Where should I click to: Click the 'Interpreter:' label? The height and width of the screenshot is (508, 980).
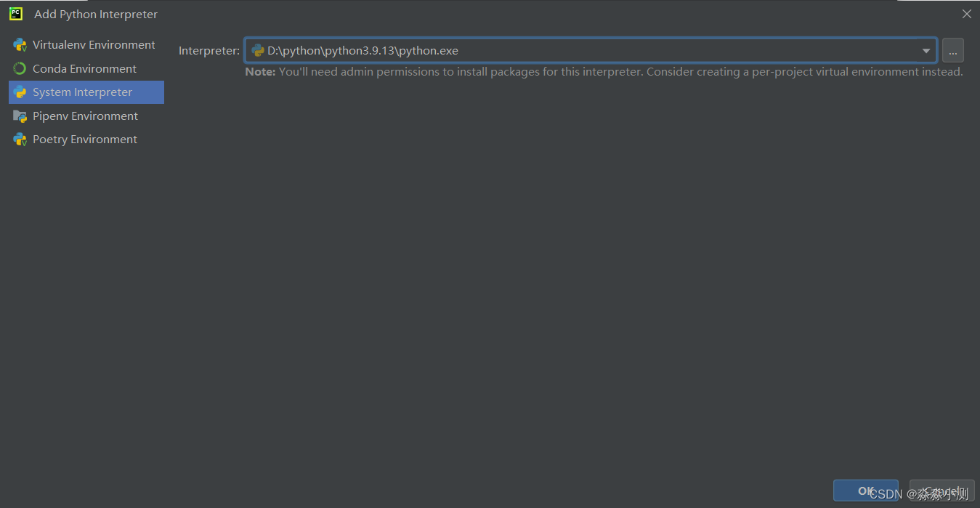(209, 51)
